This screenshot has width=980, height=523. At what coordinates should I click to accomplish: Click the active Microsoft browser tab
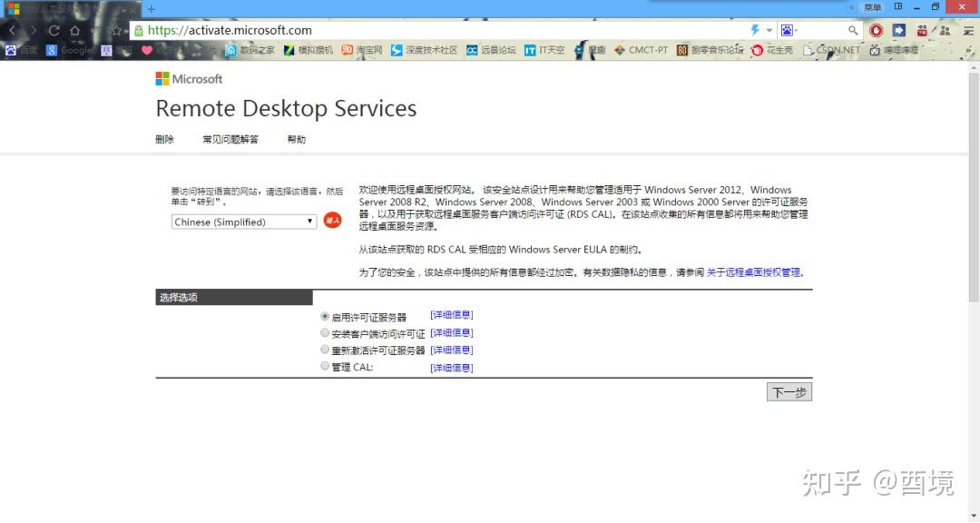tap(72, 9)
